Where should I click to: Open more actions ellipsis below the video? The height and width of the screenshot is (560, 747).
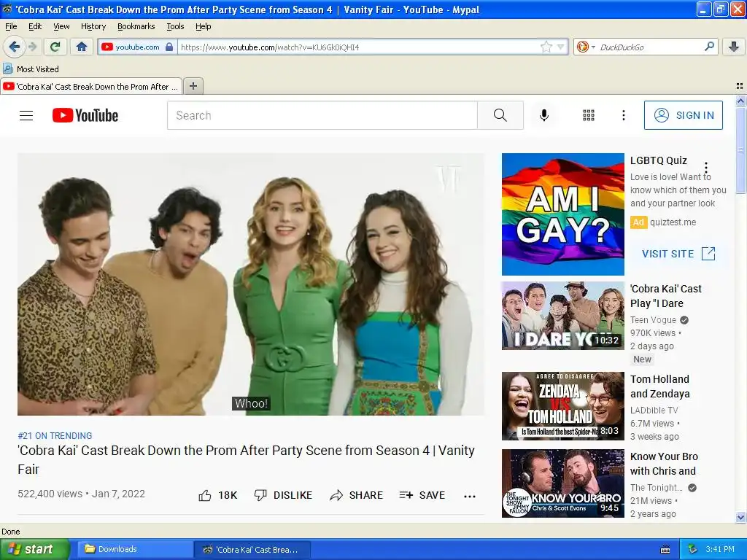470,496
